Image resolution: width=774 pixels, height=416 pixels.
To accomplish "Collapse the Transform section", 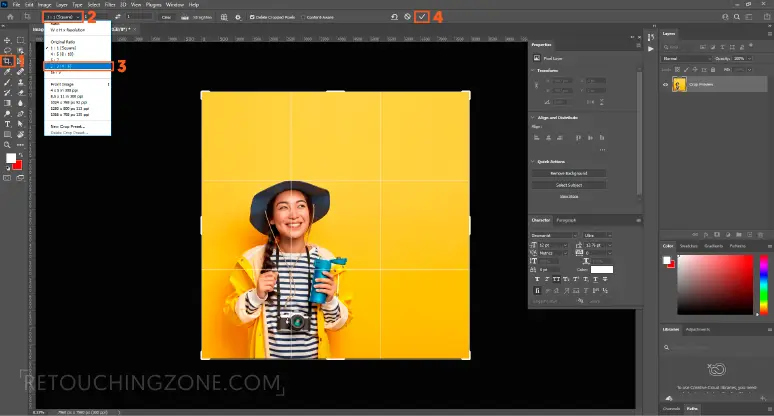I will coord(533,71).
